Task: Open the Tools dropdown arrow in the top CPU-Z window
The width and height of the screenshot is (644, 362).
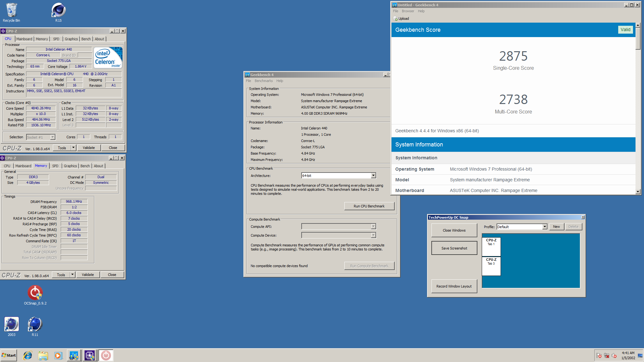Action: click(x=73, y=148)
